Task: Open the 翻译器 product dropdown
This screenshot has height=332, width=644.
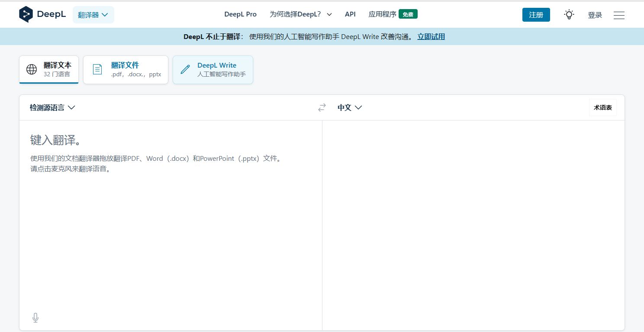Action: 93,15
